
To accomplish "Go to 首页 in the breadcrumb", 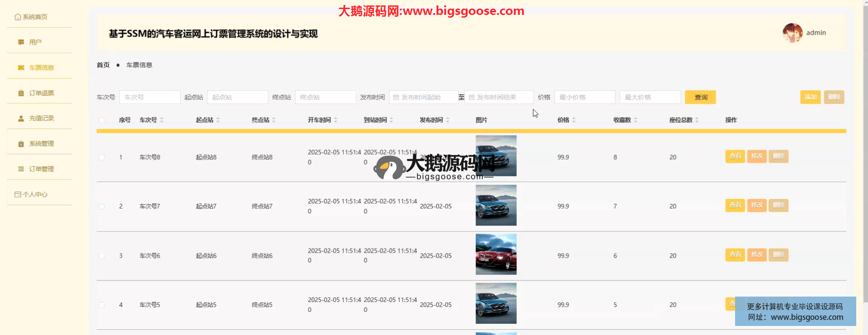I will (103, 65).
